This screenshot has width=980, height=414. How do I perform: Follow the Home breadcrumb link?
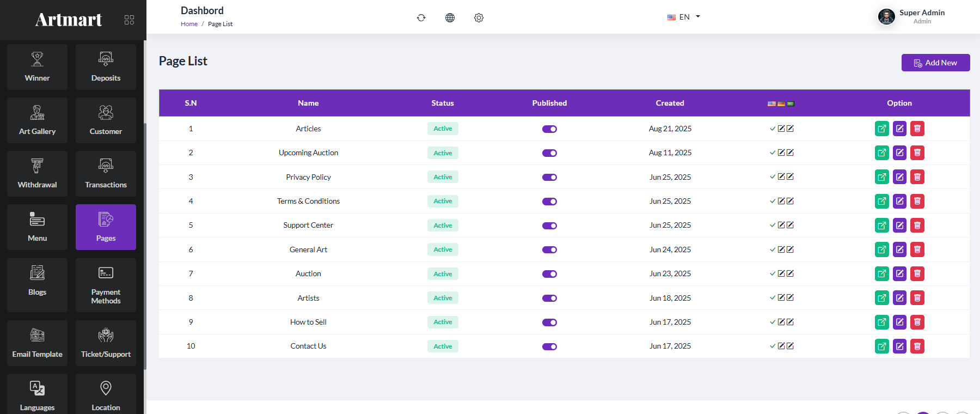click(x=189, y=24)
